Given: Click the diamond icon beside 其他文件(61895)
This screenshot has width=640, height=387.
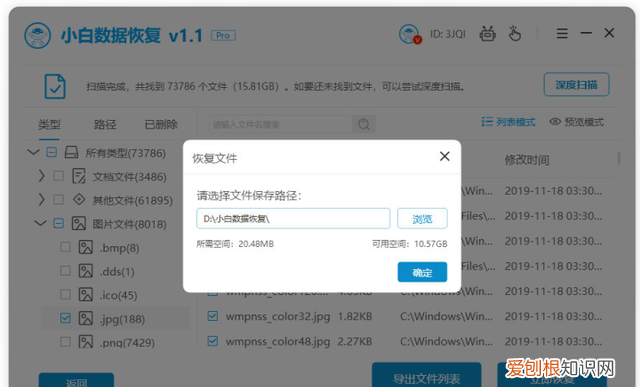Looking at the screenshot, I should pyautogui.click(x=79, y=200).
